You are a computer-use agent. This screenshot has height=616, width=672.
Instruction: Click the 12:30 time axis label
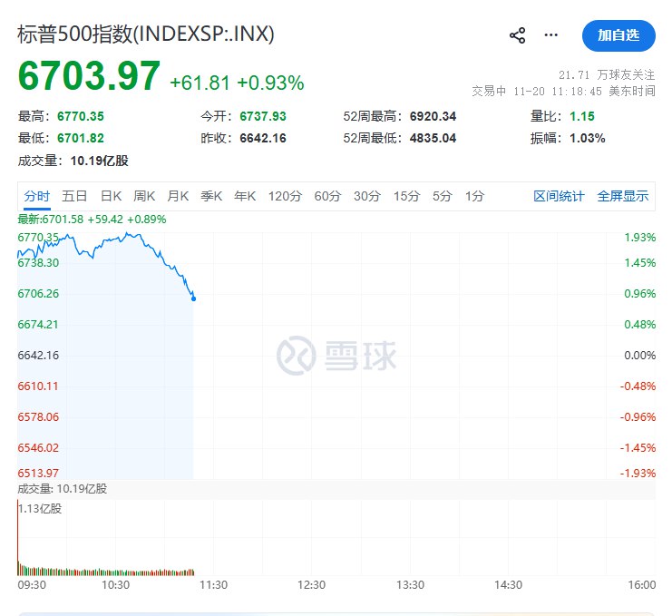(x=312, y=585)
